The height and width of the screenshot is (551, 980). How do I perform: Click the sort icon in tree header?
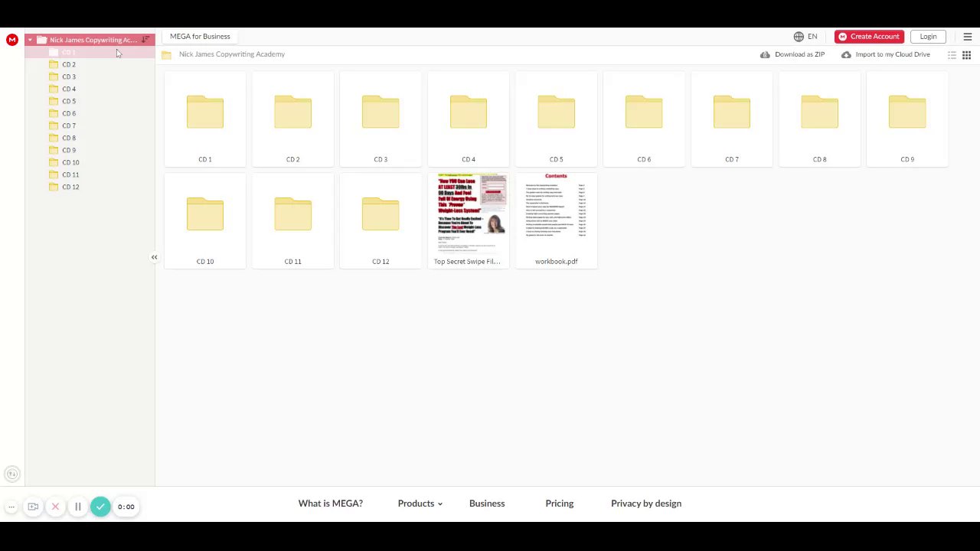[145, 40]
